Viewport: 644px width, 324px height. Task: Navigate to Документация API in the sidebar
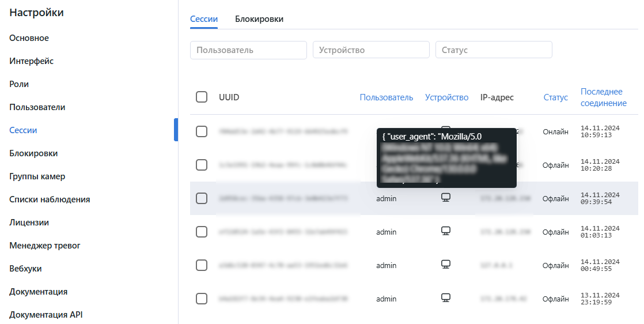coord(47,315)
